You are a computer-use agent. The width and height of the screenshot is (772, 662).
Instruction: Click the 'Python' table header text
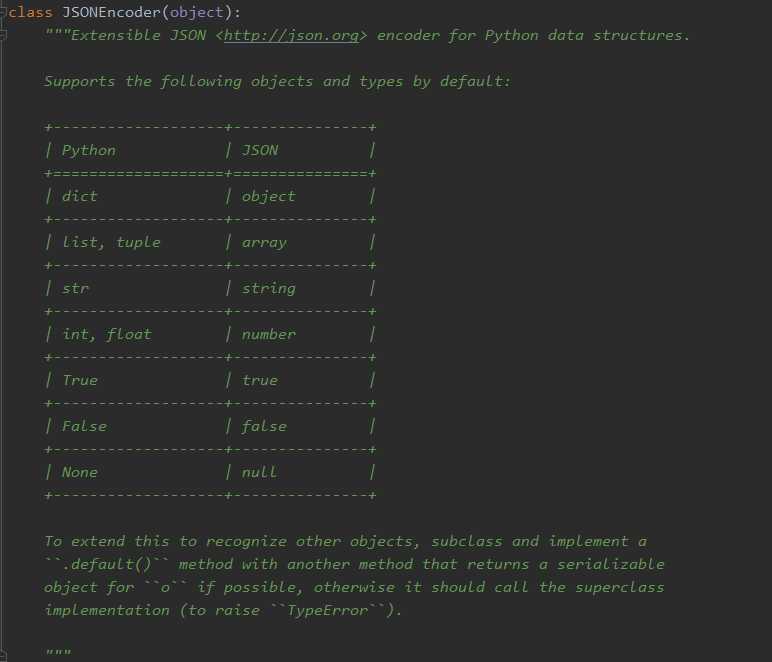click(89, 151)
